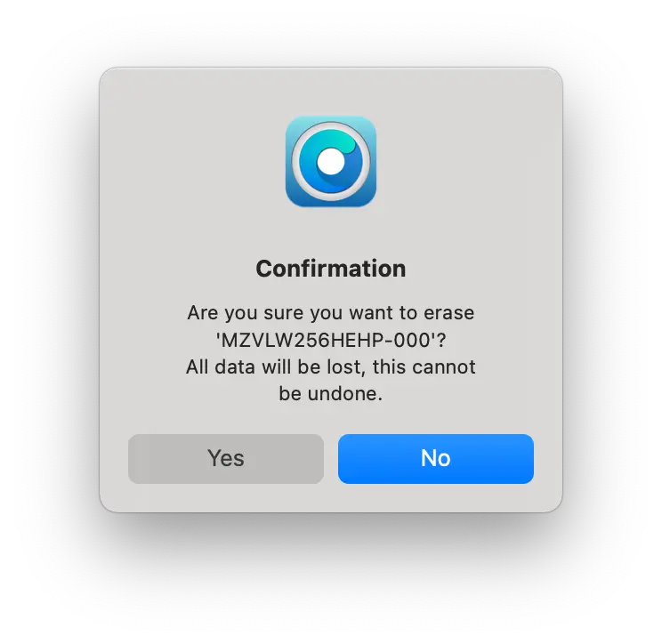Click the dialog's empty area beside the icon
Viewport: 662px width, 644px height.
tap(464, 162)
